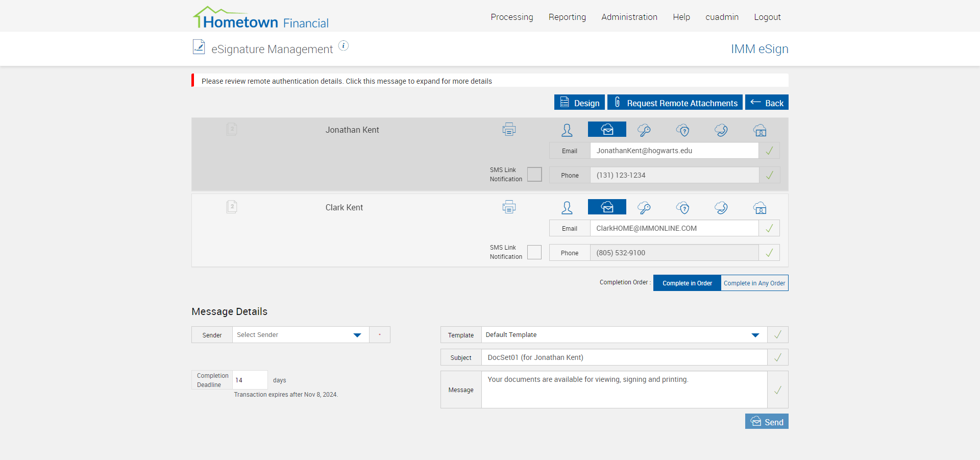Select the cloud shield question icon for Clark Kent
This screenshot has height=460, width=980.
coord(683,208)
